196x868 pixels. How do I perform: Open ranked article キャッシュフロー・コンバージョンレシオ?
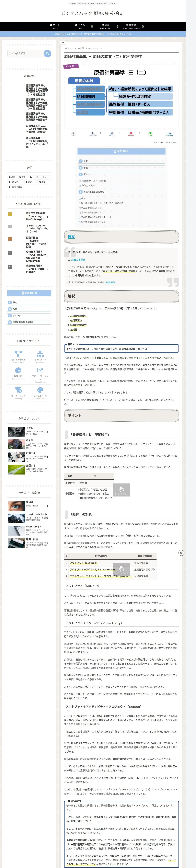tap(29, 228)
